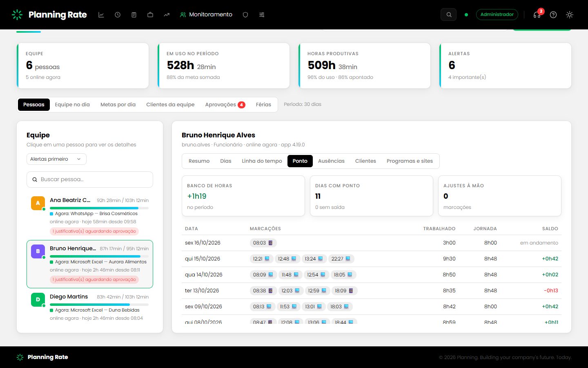Screen dimensions: 588x368
Task: Click Diego Martins' green avatar
Action: (38, 299)
